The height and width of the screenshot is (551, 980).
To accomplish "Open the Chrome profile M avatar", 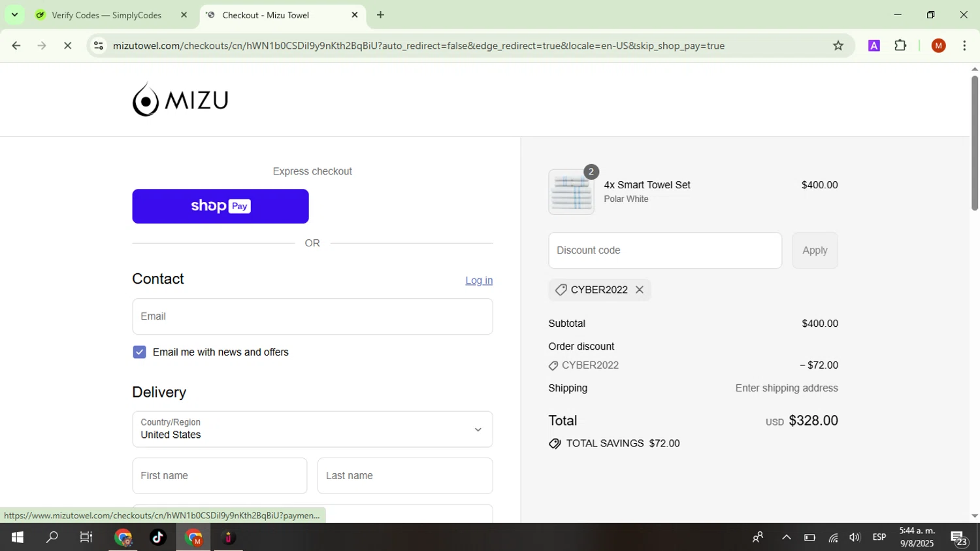I will pos(939,46).
